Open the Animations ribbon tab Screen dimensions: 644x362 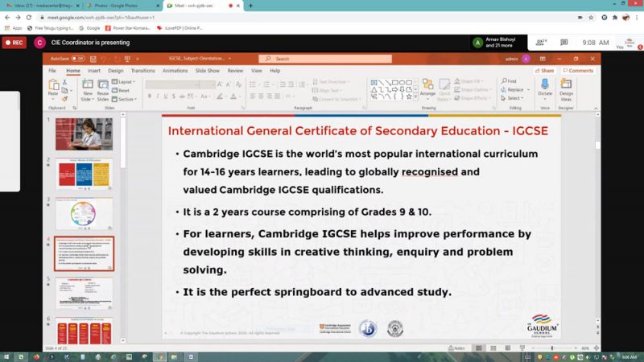175,71
